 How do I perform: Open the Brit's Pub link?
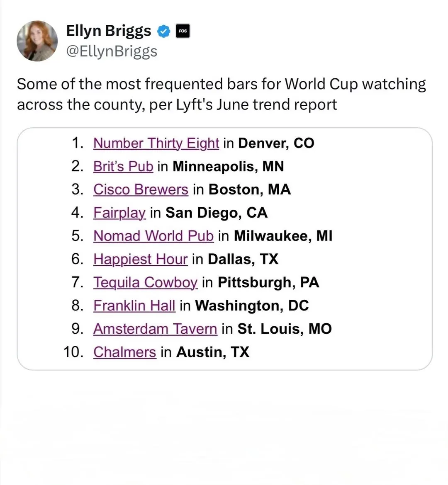point(123,166)
